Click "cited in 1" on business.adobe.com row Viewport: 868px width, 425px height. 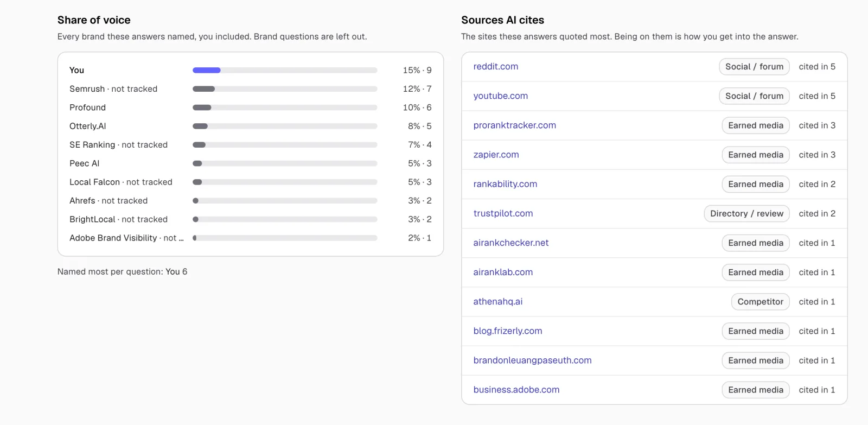point(817,389)
